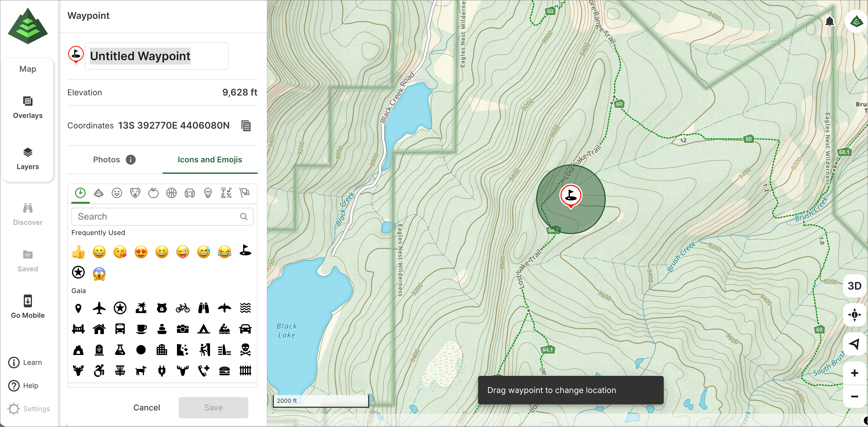Open the Layers panel

[28, 159]
